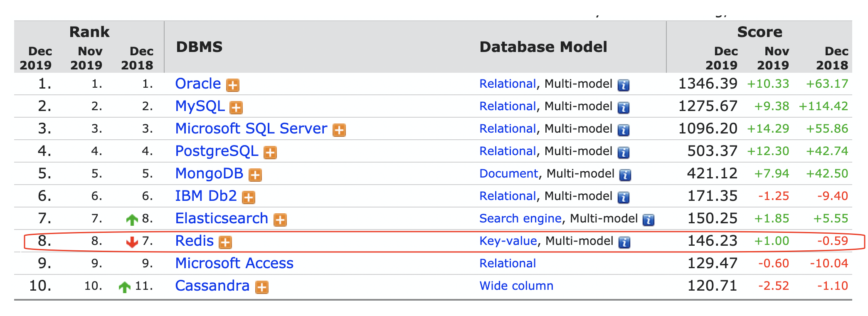This screenshot has height=316, width=868.
Task: Open the info icon in PostgreSQL's row
Action: (x=623, y=153)
